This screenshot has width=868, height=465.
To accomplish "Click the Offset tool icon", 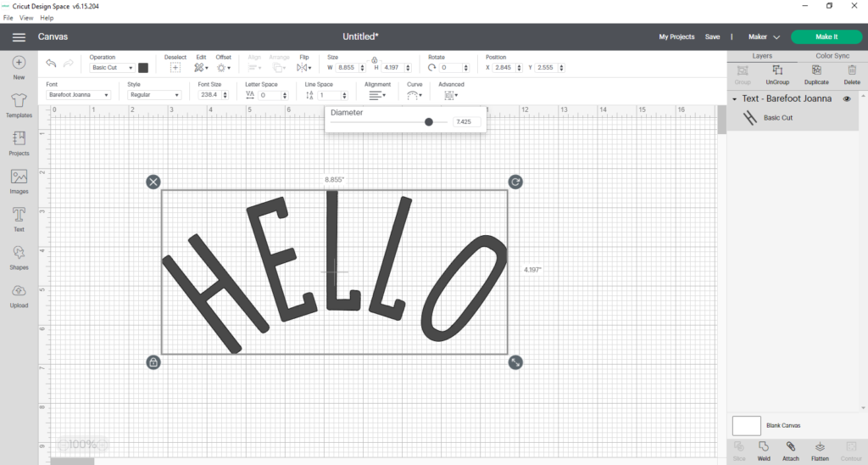I will click(223, 68).
